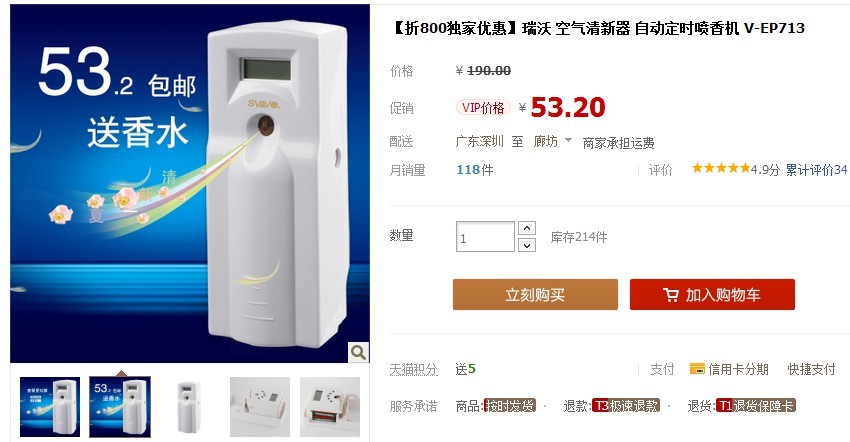
Task: Click the shopping cart icon in red button
Action: [x=671, y=295]
